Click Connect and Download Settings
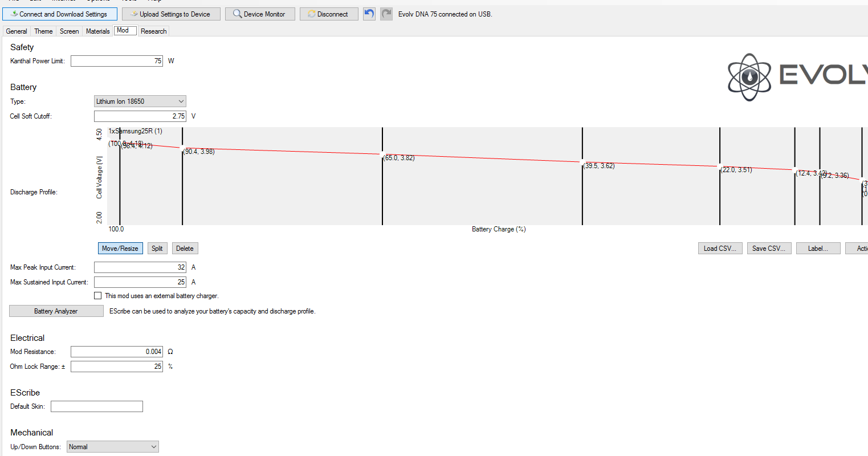868x456 pixels. pyautogui.click(x=59, y=14)
